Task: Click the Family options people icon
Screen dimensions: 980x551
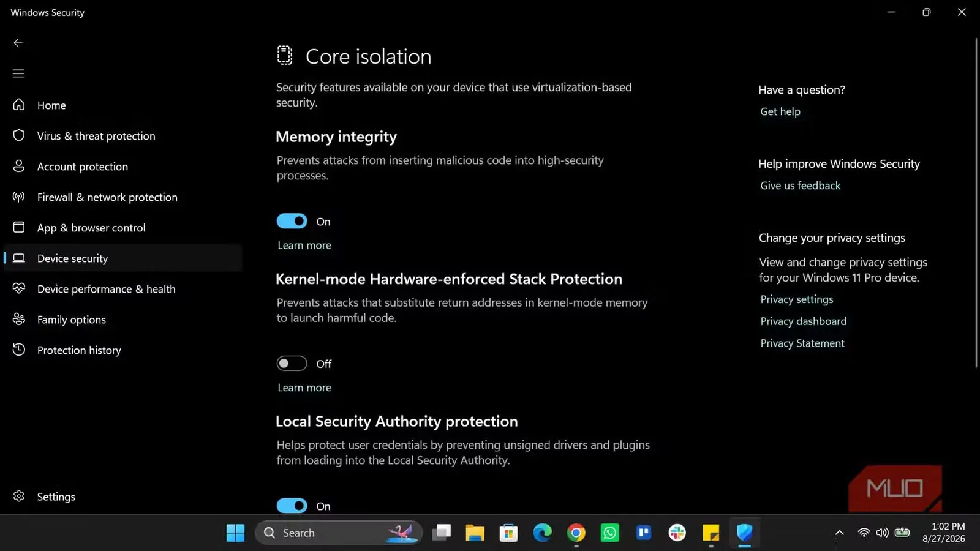Action: point(19,319)
